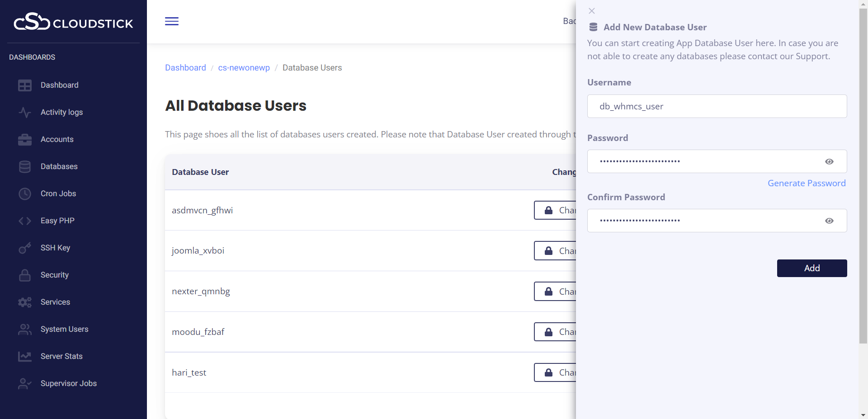Open Activity logs via pulse icon
The image size is (868, 419).
click(25, 112)
